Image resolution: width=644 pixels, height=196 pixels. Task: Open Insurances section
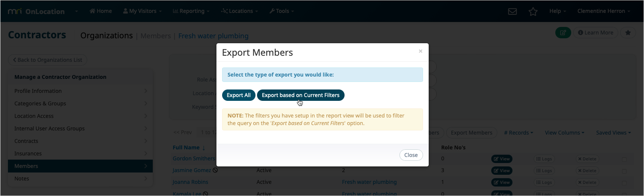click(x=80, y=154)
